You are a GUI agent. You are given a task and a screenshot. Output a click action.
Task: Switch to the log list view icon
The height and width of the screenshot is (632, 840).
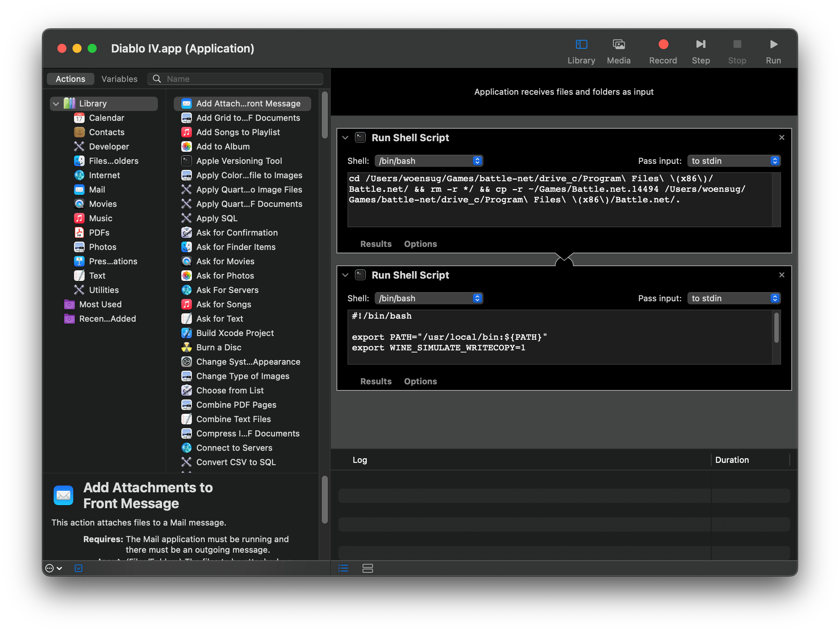pos(343,568)
